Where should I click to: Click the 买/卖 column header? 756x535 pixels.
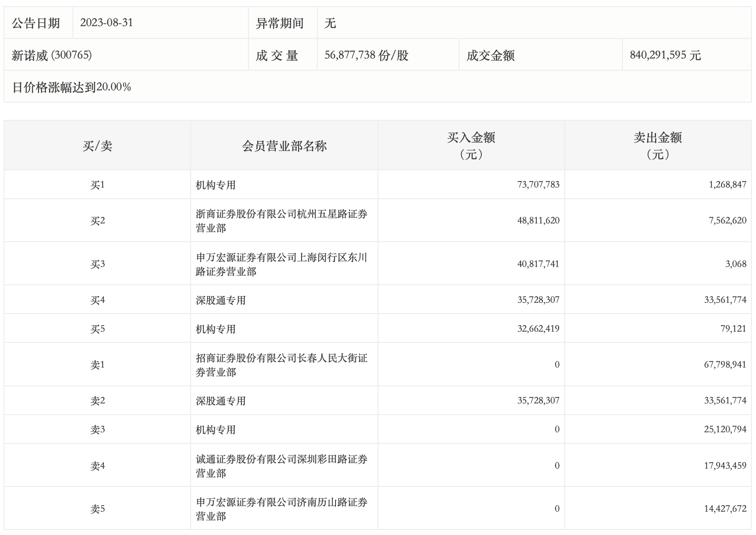coord(97,146)
